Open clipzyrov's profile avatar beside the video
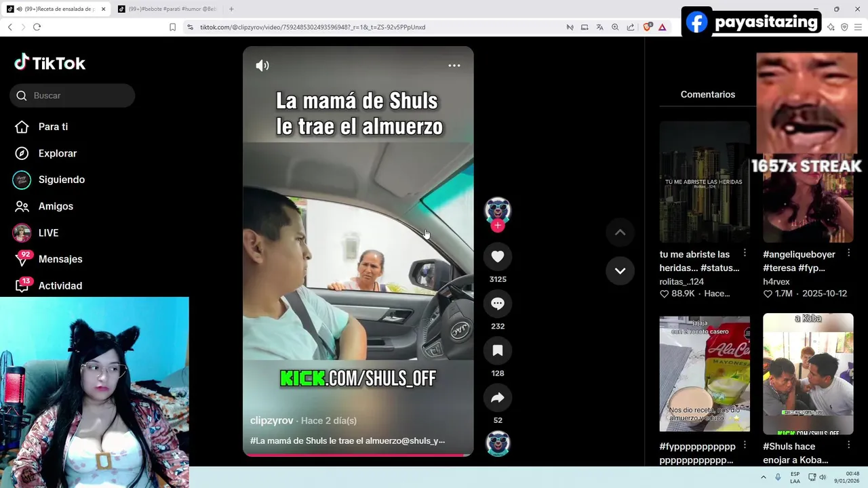This screenshot has height=488, width=868. pos(498,210)
